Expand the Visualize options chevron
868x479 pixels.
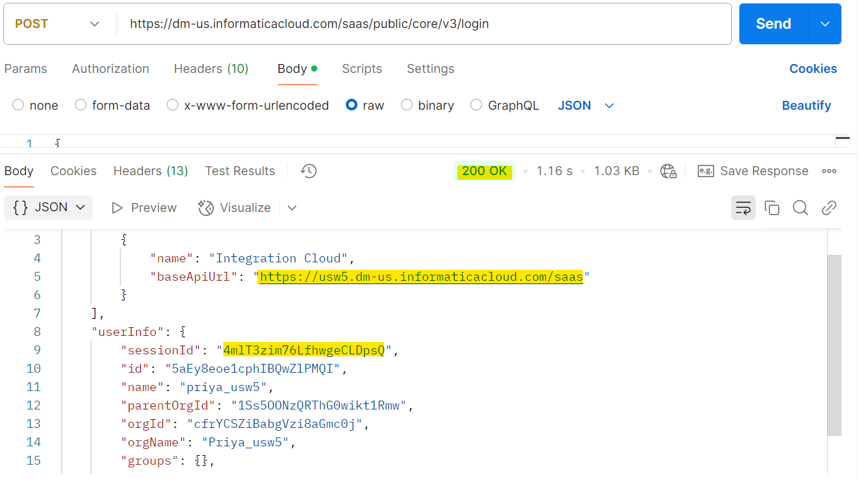(292, 208)
